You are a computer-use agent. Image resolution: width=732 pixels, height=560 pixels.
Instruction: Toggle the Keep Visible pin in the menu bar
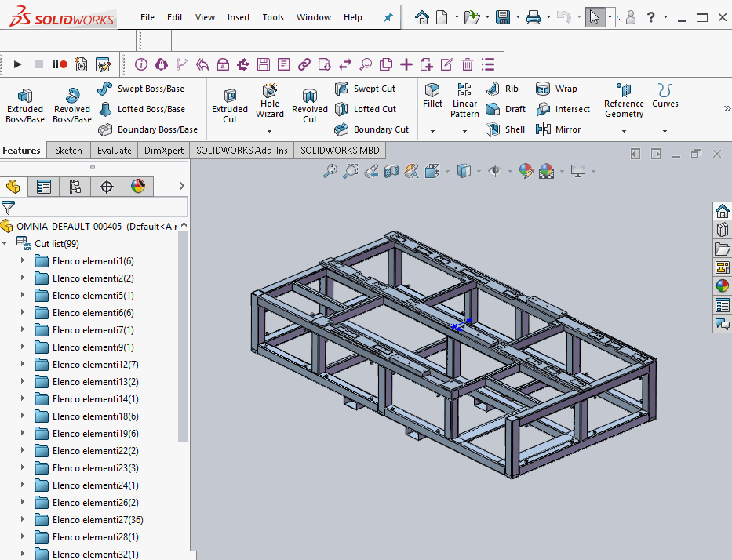pyautogui.click(x=387, y=16)
